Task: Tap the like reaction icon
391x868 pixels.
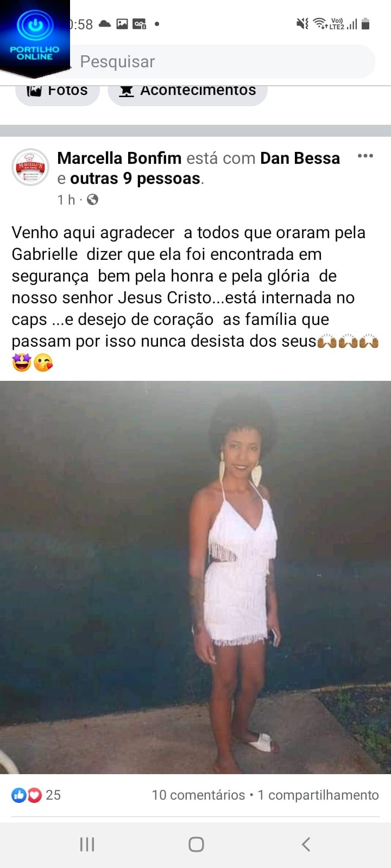Action: coord(18,795)
